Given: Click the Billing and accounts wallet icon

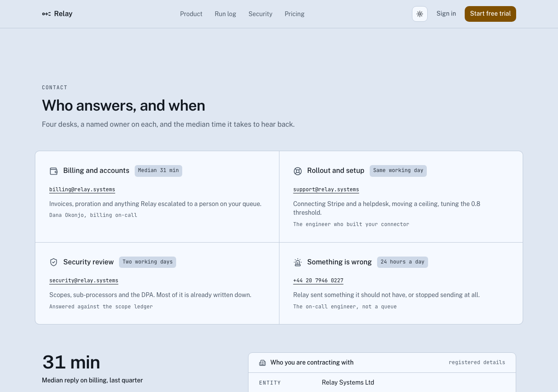Looking at the screenshot, I should point(54,171).
